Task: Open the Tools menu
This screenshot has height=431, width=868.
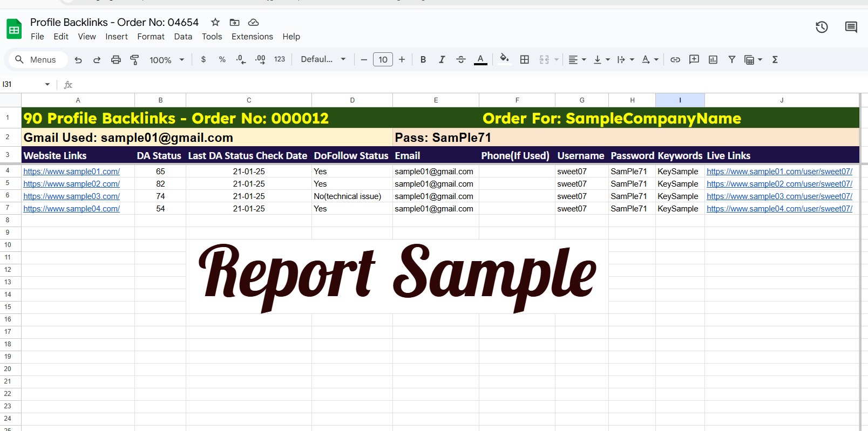Action: click(212, 37)
